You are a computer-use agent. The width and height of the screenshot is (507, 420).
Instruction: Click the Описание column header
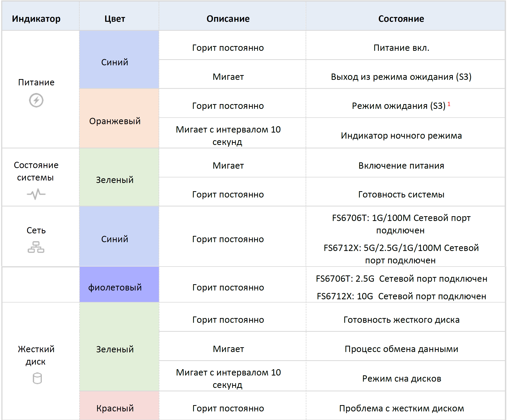point(228,19)
